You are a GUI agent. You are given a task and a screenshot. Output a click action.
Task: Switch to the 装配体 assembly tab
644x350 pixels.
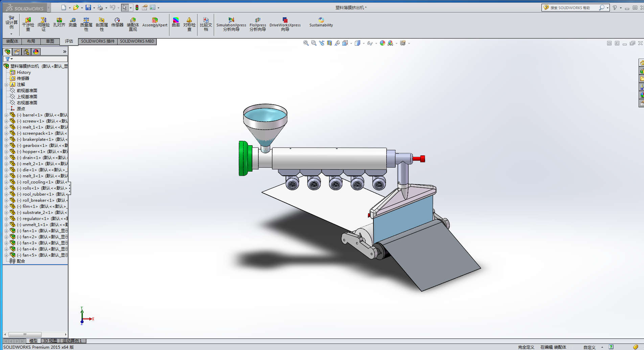12,41
